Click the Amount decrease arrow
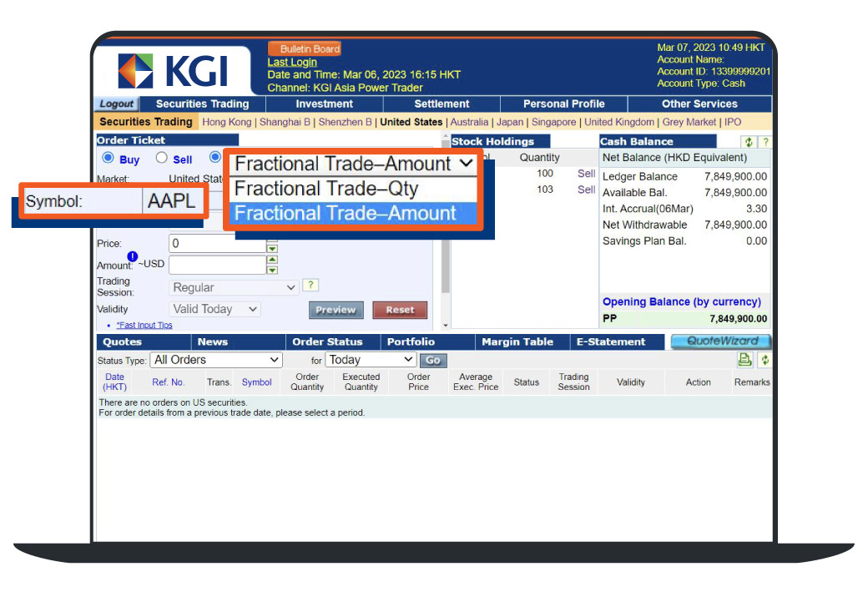This screenshot has width=868, height=597. (x=272, y=270)
